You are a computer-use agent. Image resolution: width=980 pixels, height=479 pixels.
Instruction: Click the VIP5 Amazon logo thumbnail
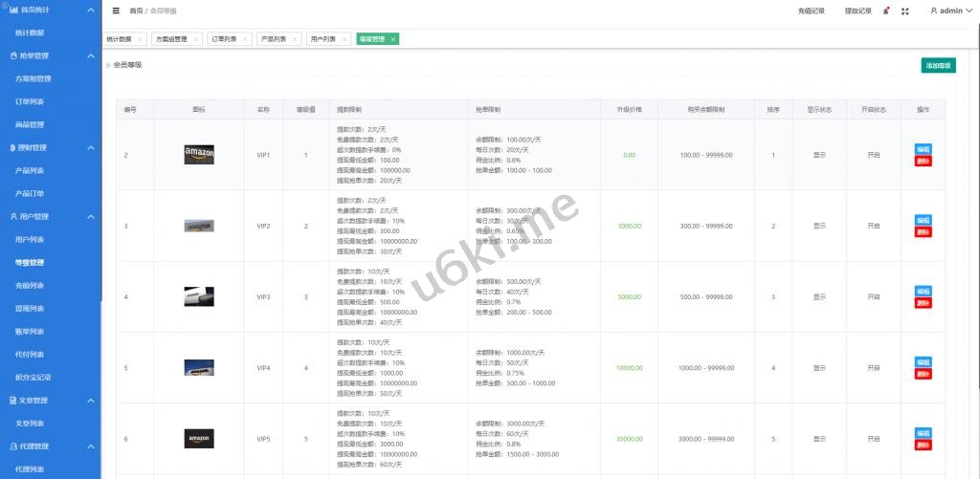point(199,439)
